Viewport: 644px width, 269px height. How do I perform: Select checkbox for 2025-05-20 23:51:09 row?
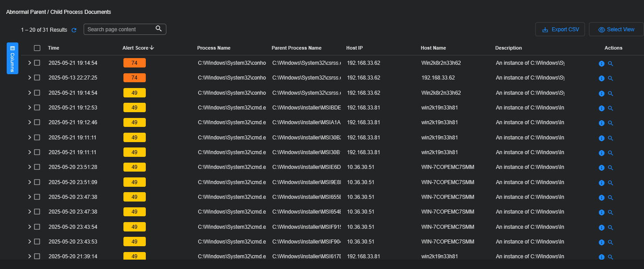click(x=37, y=182)
